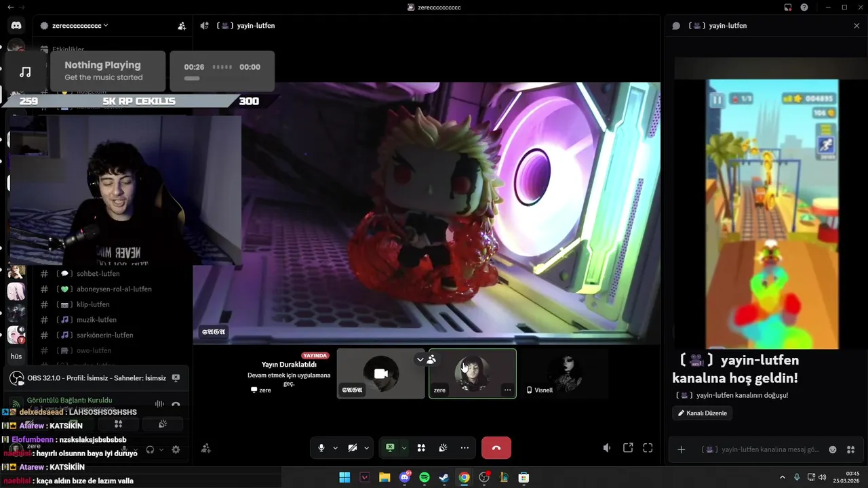Open File Explorer from taskbar
Image resolution: width=868 pixels, height=488 pixels.
[x=384, y=477]
